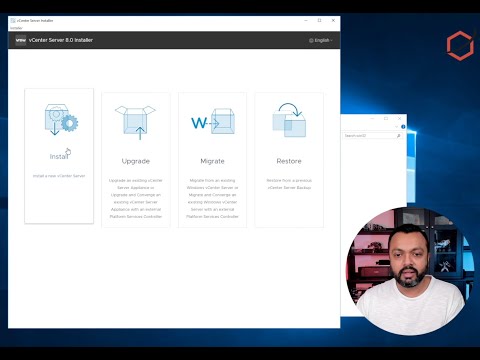Click the Migrate W-arrow box icon

pyautogui.click(x=213, y=121)
